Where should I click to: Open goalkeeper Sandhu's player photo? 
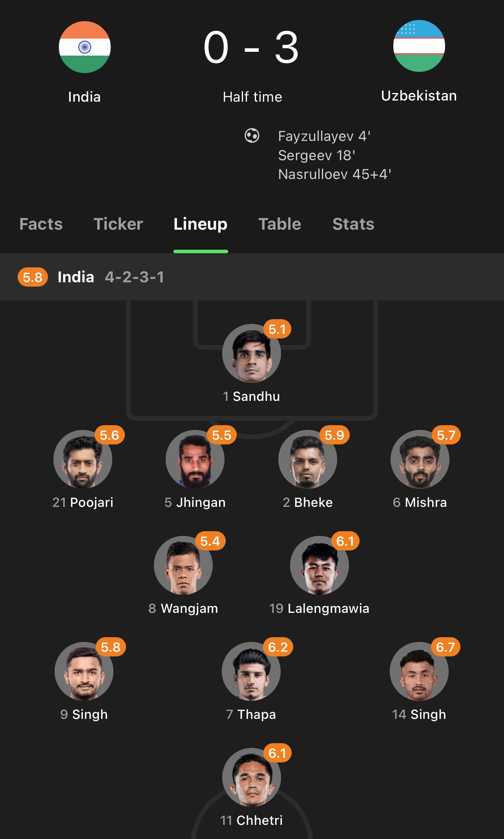pos(252,353)
